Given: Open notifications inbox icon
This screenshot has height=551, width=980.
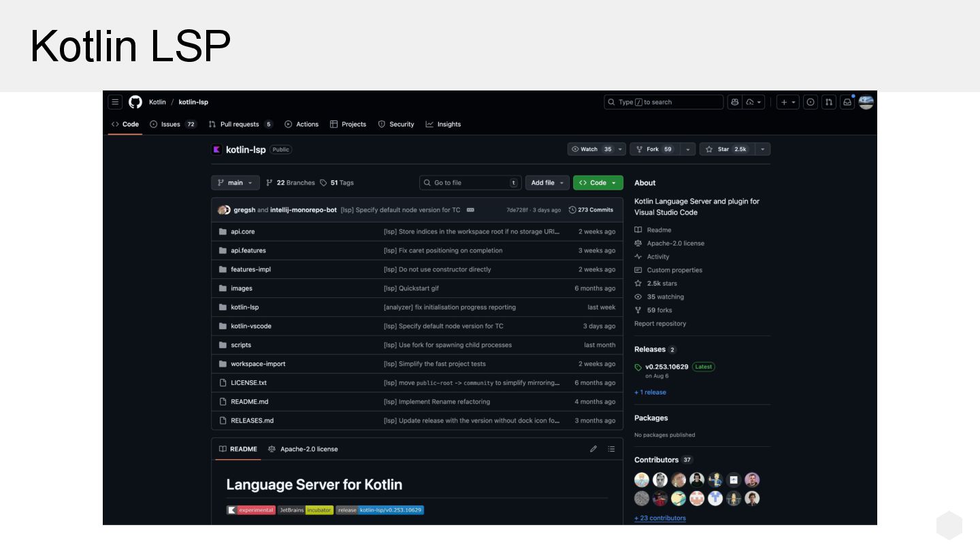Looking at the screenshot, I should [x=847, y=102].
